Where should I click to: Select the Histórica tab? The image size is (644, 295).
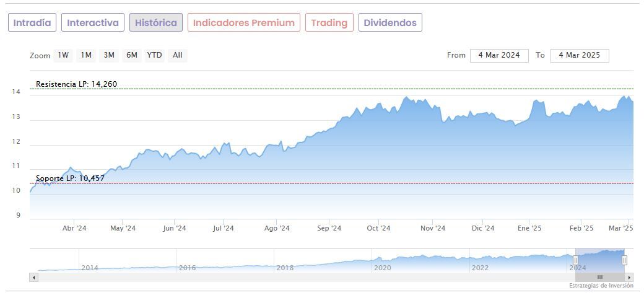point(156,23)
